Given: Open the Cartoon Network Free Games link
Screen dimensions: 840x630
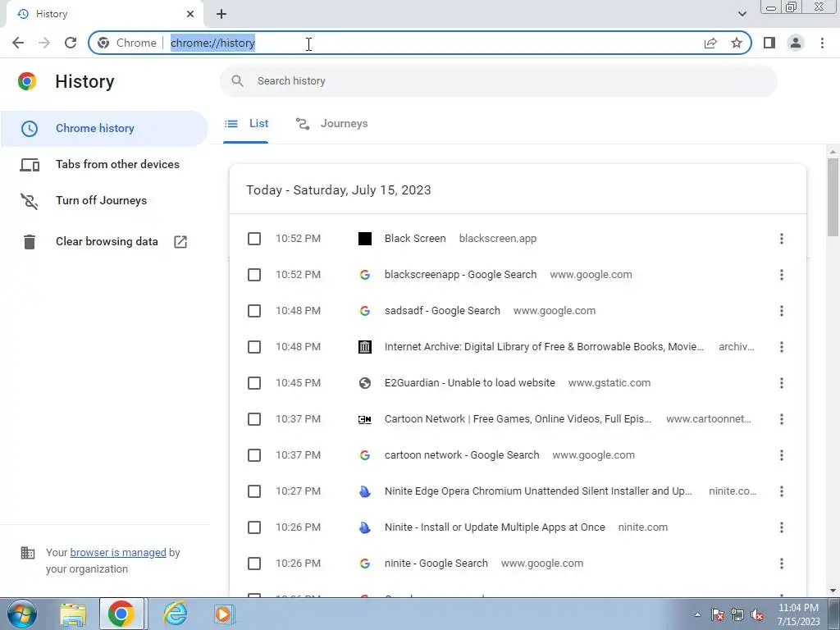Looking at the screenshot, I should pyautogui.click(x=518, y=419).
